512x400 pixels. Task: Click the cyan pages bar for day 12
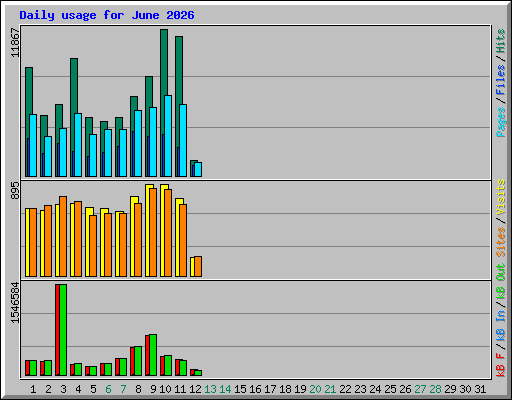(x=198, y=170)
